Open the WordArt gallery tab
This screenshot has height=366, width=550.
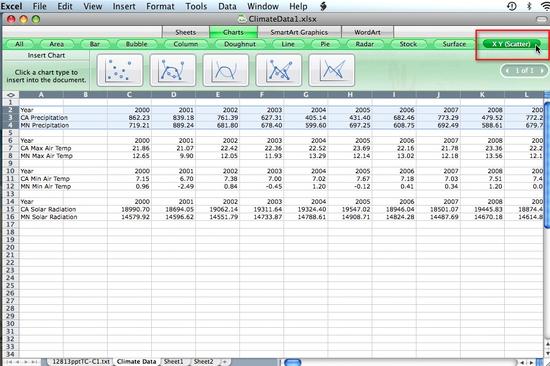click(367, 32)
